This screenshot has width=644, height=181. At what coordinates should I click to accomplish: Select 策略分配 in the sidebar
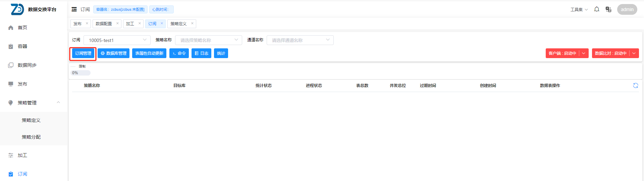tap(31, 137)
